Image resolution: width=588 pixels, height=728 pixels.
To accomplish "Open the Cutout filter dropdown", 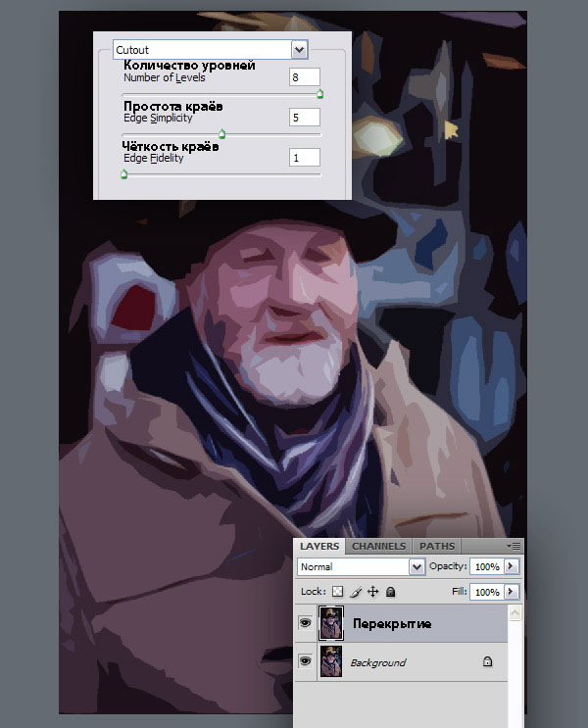I will coord(300,50).
